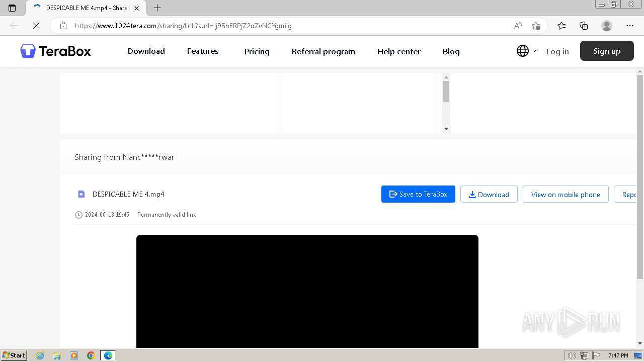The image size is (644, 362).
Task: Launch Chrome from taskbar
Action: click(x=91, y=355)
